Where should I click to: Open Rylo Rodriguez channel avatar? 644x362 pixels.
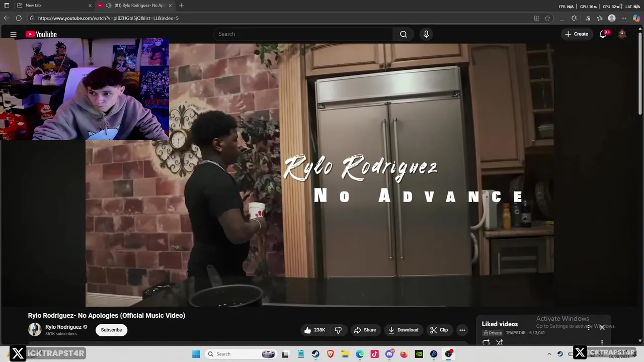click(x=35, y=330)
